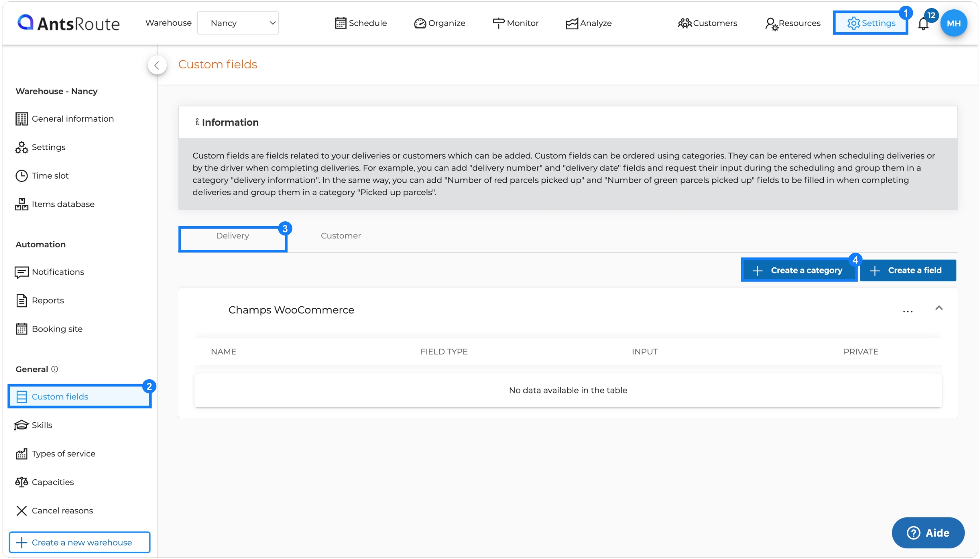This screenshot has height=559, width=980.
Task: Click the Custom fields page title
Action: tap(218, 64)
